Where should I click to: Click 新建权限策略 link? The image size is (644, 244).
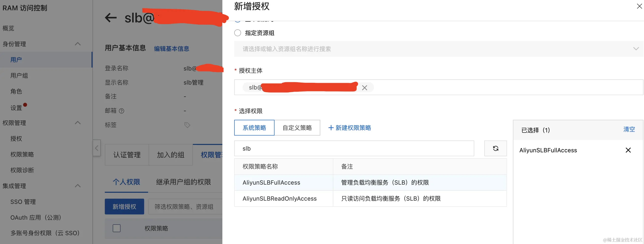(x=353, y=128)
